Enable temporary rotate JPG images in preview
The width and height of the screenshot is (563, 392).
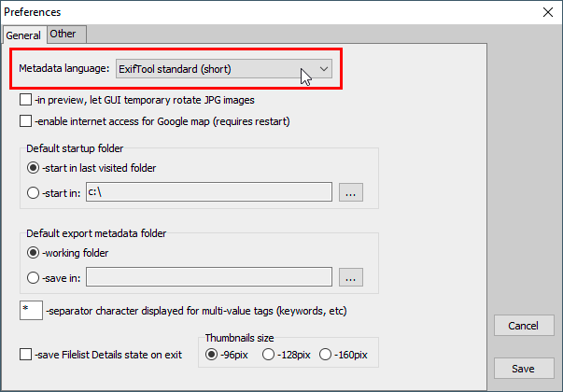[x=26, y=100]
